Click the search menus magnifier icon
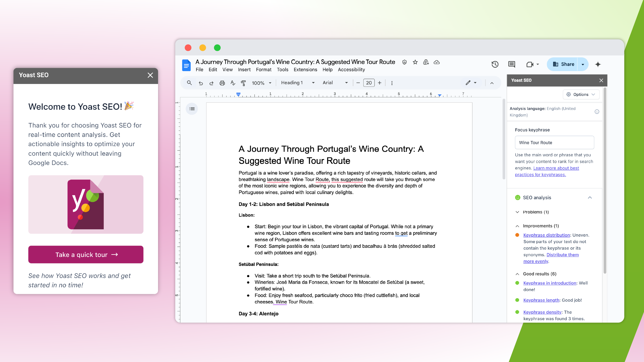The width and height of the screenshot is (644, 362). (x=189, y=83)
